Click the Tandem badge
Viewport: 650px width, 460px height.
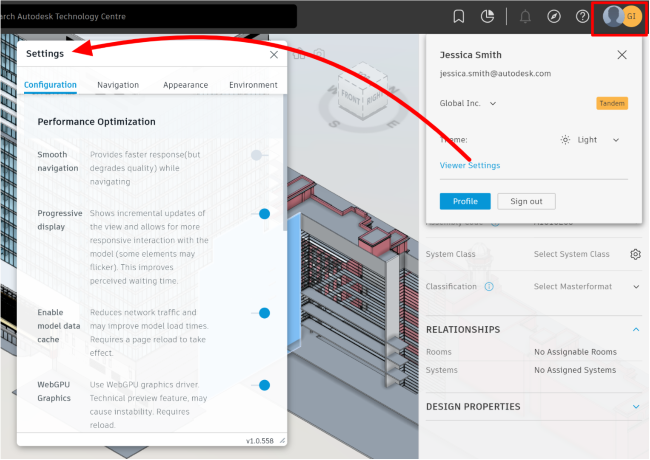coord(612,103)
